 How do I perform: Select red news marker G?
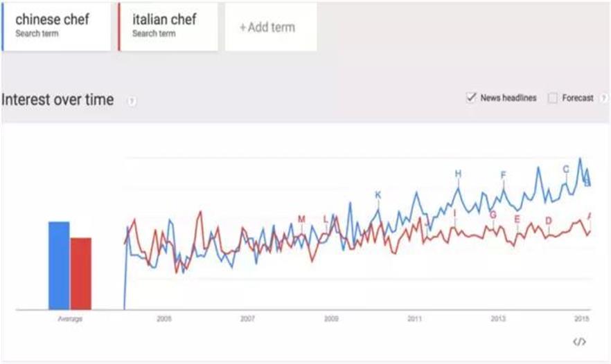[493, 215]
